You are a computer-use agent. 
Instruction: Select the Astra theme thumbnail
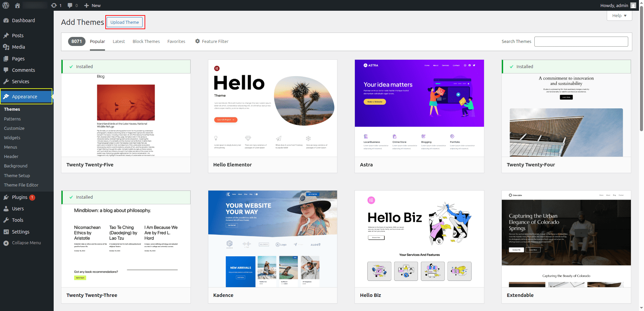pos(419,108)
